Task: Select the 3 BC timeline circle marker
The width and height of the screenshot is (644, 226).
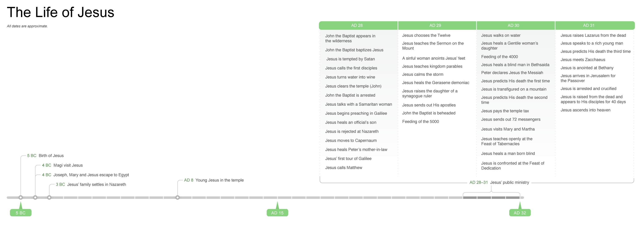Action: point(49,198)
